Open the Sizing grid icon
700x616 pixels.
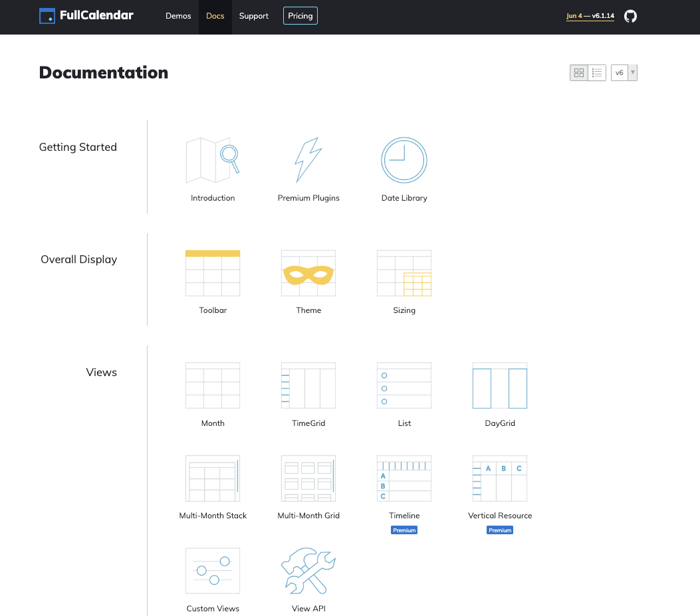coord(404,273)
